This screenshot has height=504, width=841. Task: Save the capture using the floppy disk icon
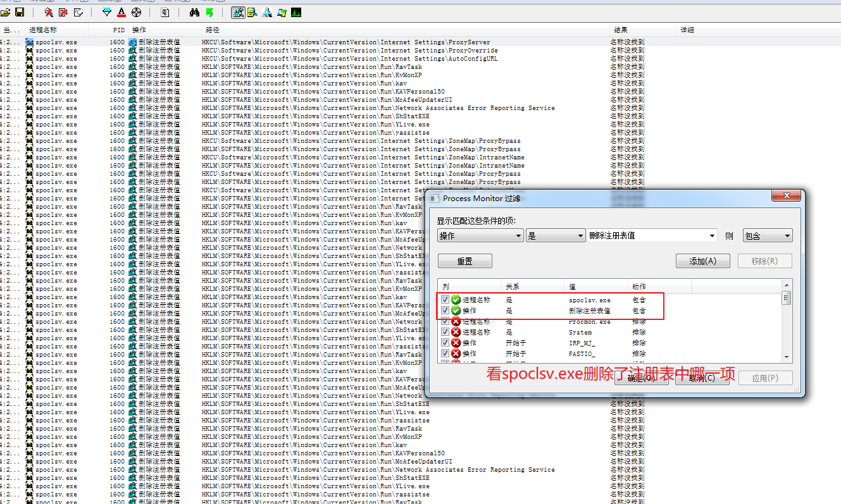point(20,12)
